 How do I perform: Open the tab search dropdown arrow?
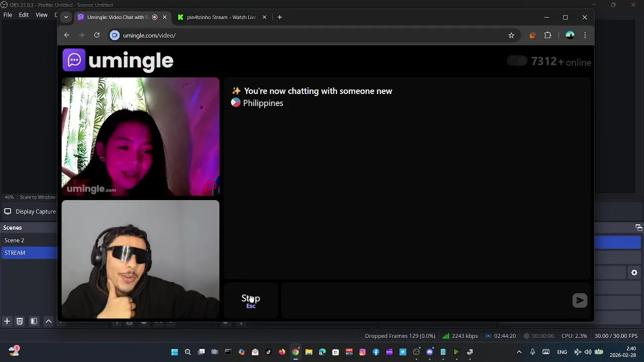point(66,17)
